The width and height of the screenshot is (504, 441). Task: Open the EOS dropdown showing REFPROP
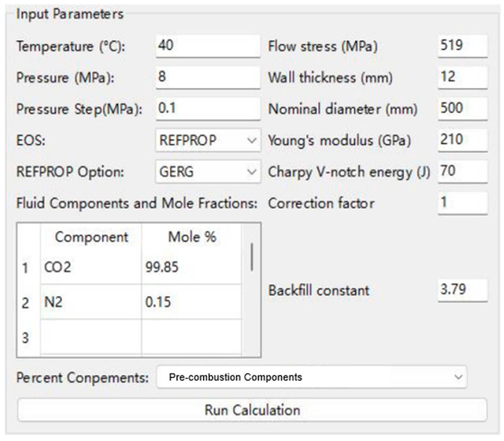[208, 140]
